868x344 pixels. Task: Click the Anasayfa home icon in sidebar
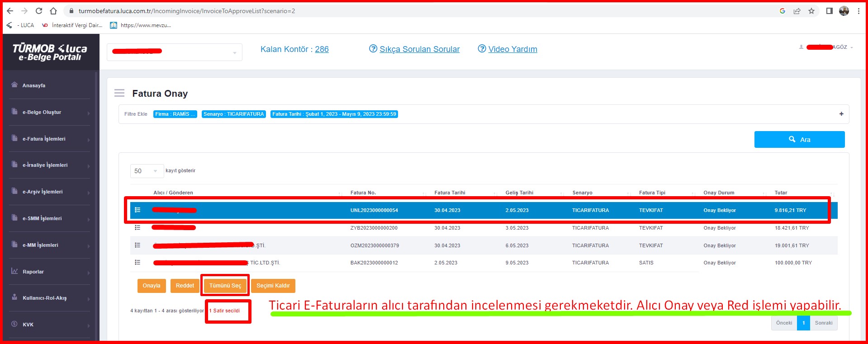pyautogui.click(x=14, y=85)
